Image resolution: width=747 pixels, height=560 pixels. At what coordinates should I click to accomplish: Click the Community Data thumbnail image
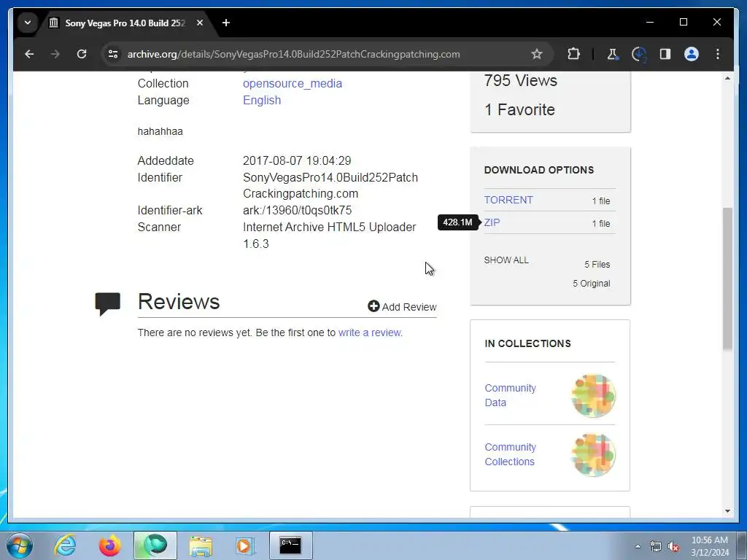pos(594,396)
